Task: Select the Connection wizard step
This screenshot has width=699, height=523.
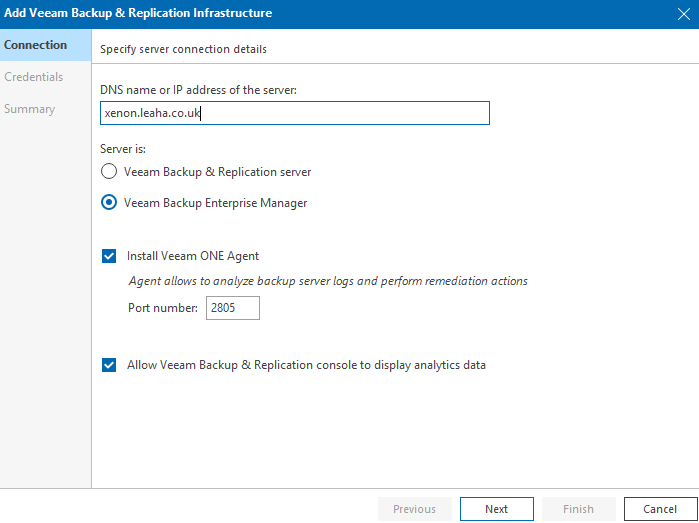Action: click(x=45, y=45)
